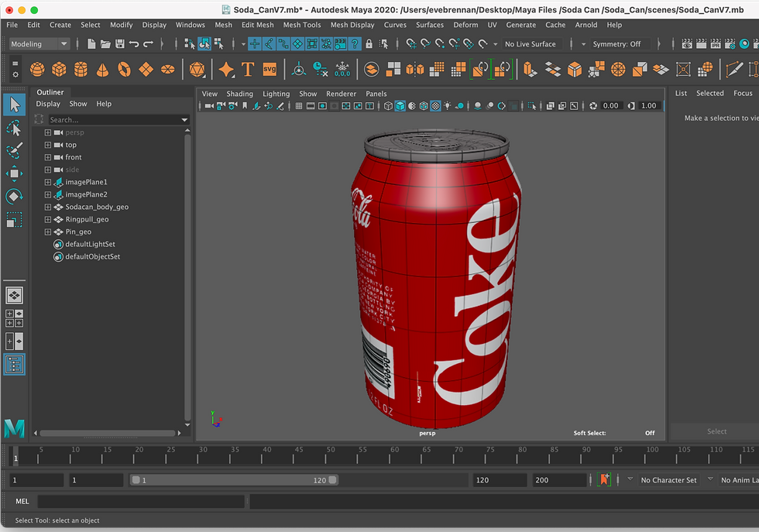Open the Deform menu
The width and height of the screenshot is (759, 532).
tap(465, 25)
